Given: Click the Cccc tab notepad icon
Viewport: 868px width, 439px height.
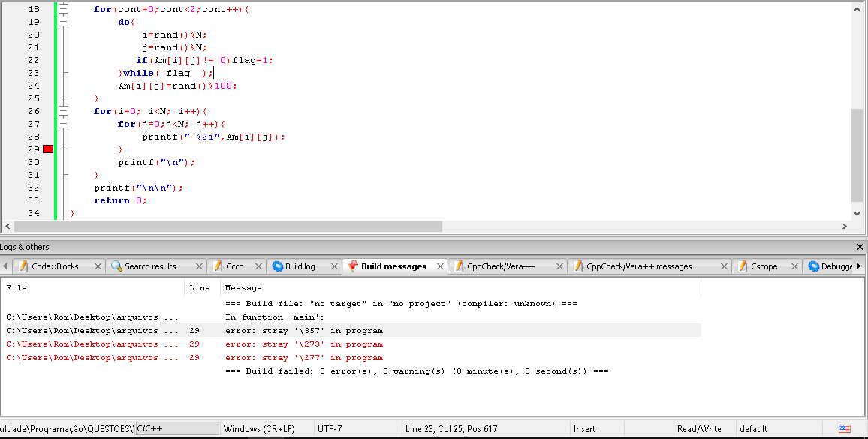Looking at the screenshot, I should point(218,266).
